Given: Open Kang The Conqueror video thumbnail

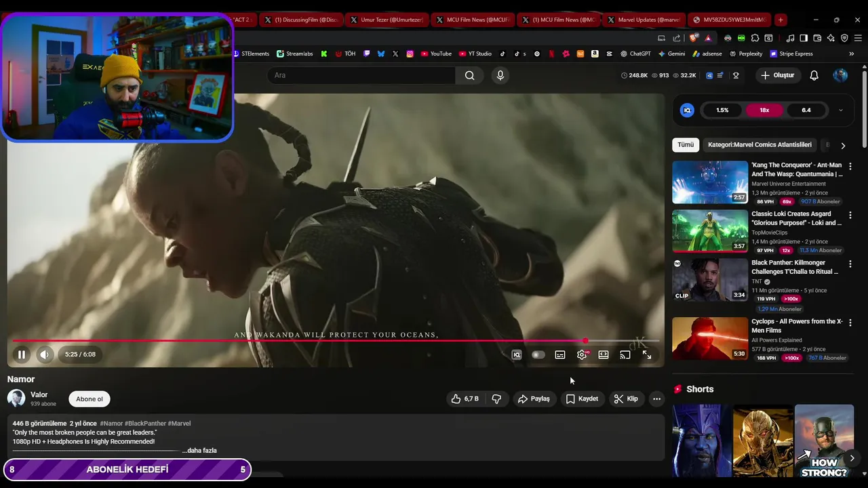Looking at the screenshot, I should tap(710, 182).
